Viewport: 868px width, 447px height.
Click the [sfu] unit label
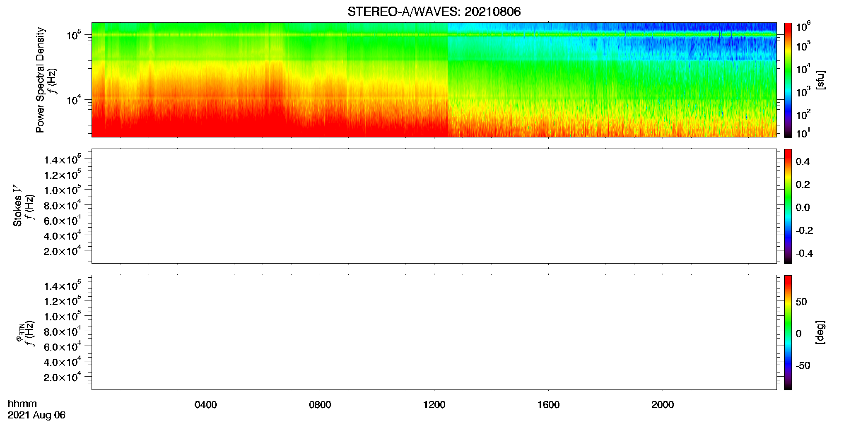click(x=820, y=80)
